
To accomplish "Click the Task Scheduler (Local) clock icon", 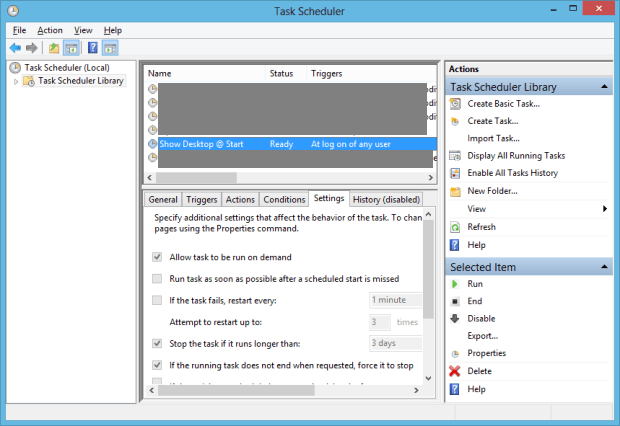I will point(15,68).
